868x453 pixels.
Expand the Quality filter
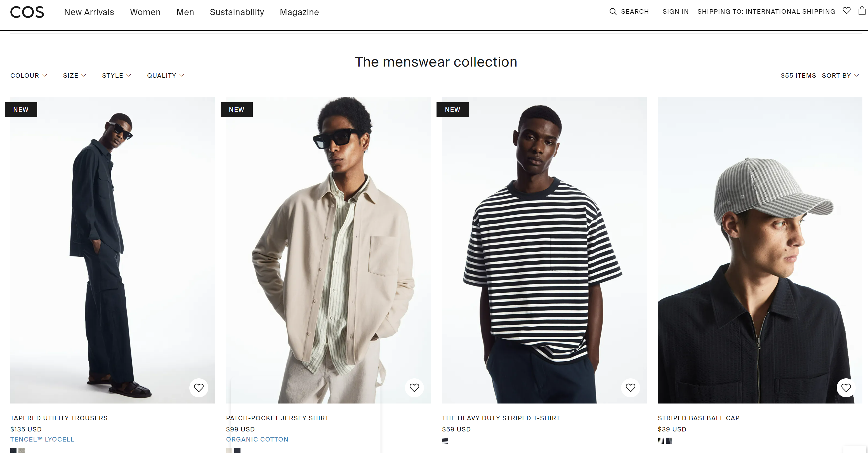click(166, 75)
